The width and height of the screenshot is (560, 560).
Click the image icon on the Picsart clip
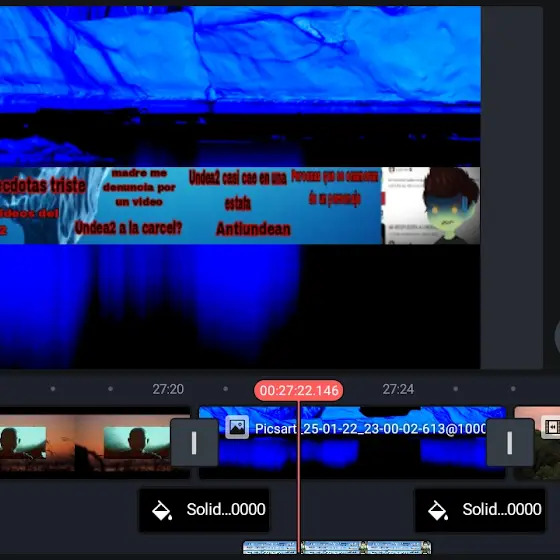pyautogui.click(x=237, y=427)
